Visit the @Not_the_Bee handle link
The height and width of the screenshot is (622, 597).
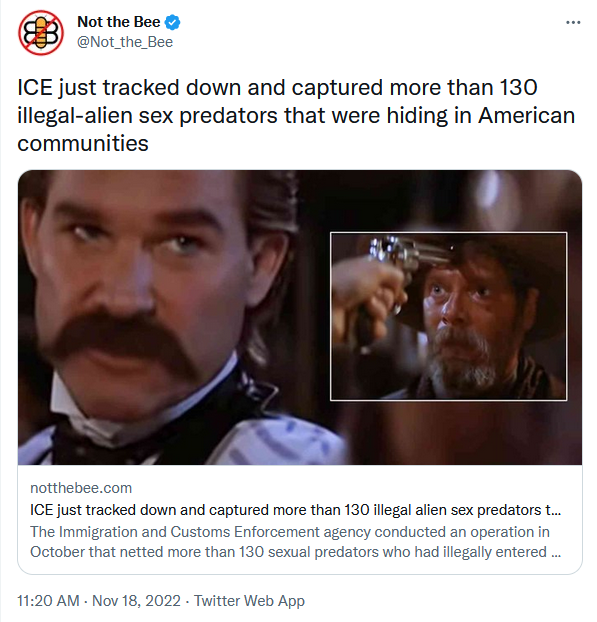coord(125,42)
